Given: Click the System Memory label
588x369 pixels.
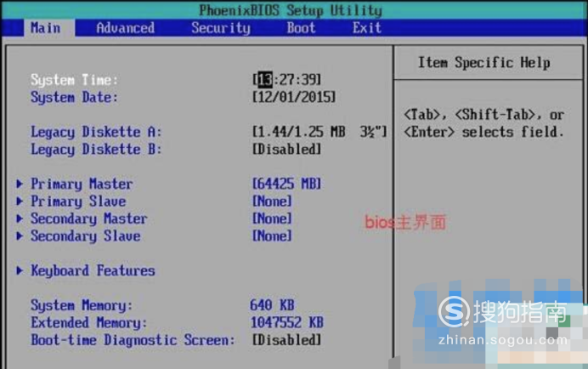Looking at the screenshot, I should [x=82, y=305].
